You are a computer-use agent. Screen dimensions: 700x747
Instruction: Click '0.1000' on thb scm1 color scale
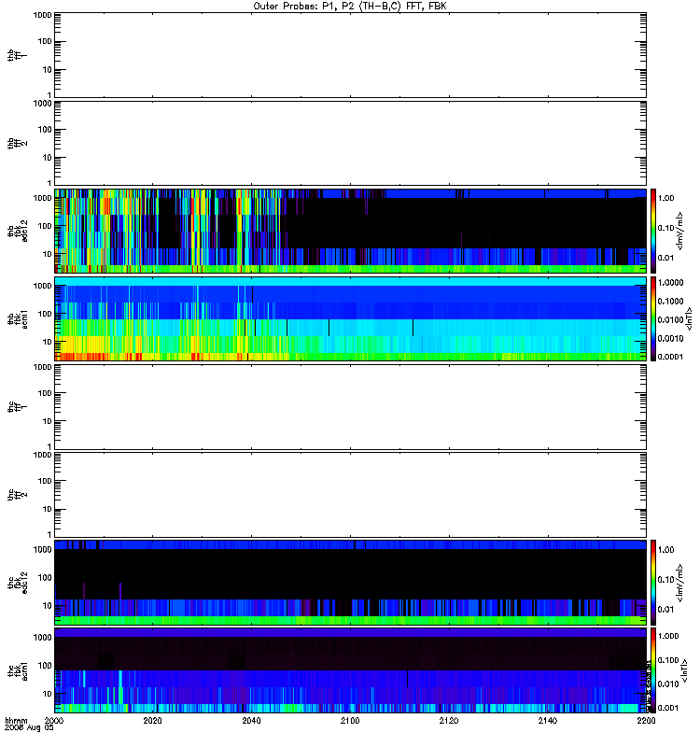click(x=671, y=301)
